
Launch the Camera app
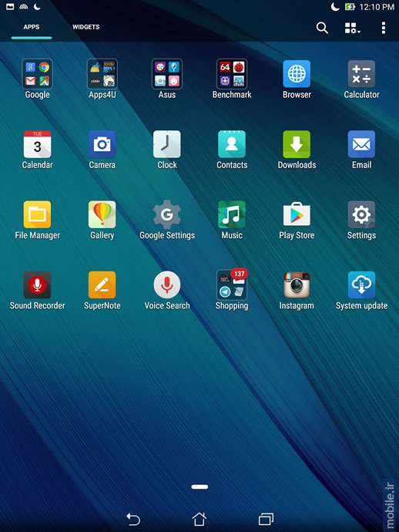pyautogui.click(x=102, y=144)
